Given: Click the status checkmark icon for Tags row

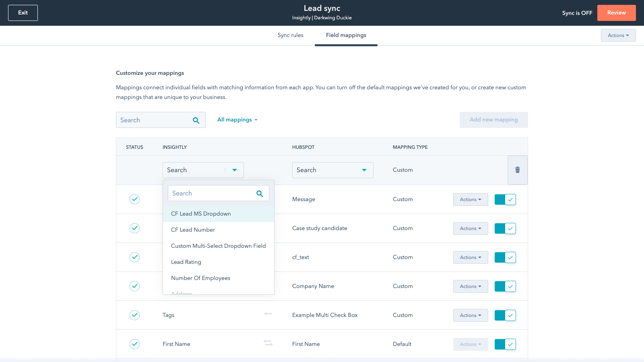Looking at the screenshot, I should (134, 315).
